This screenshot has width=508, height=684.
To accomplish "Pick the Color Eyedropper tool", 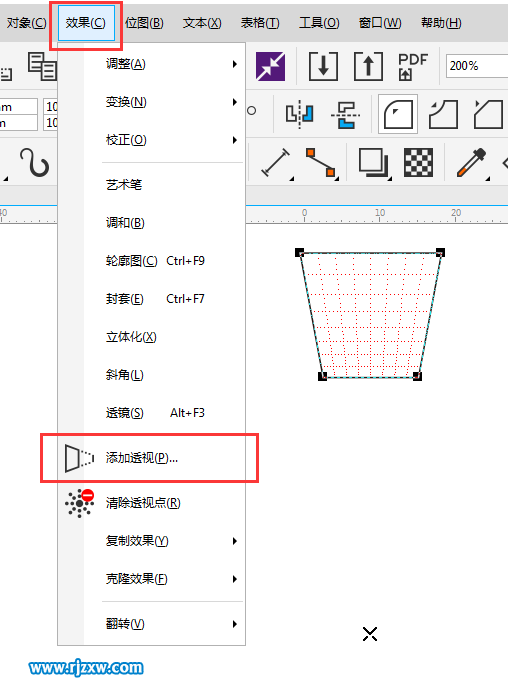I will point(471,163).
